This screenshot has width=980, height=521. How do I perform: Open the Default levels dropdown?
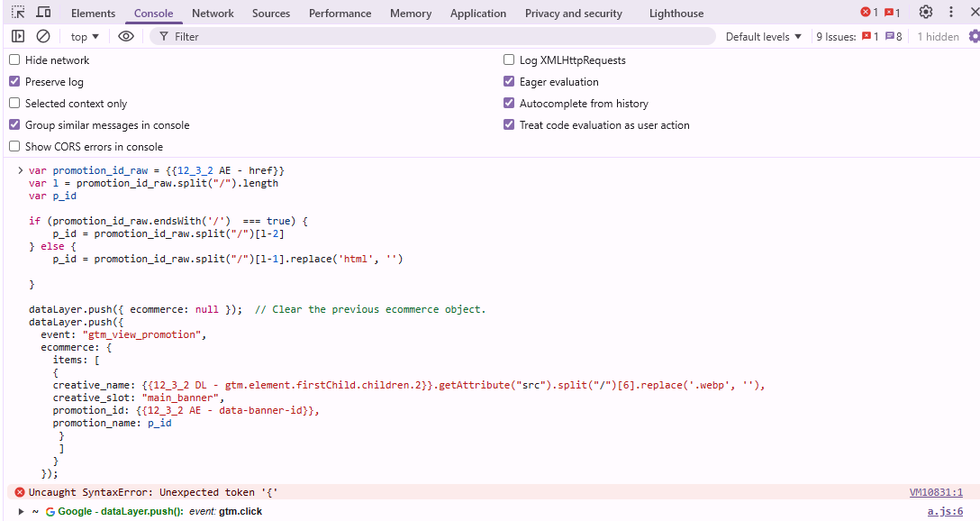coord(763,37)
